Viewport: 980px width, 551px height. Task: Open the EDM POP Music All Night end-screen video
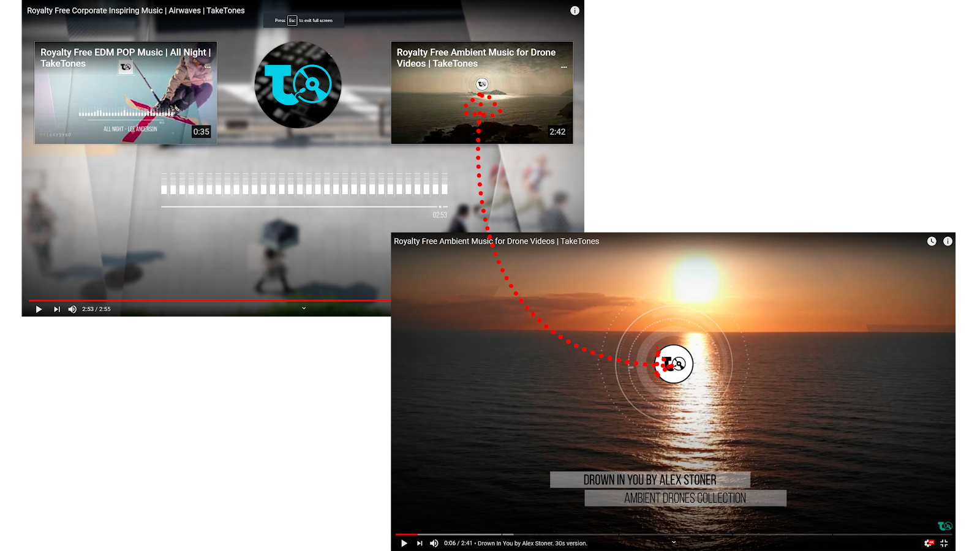pos(126,92)
